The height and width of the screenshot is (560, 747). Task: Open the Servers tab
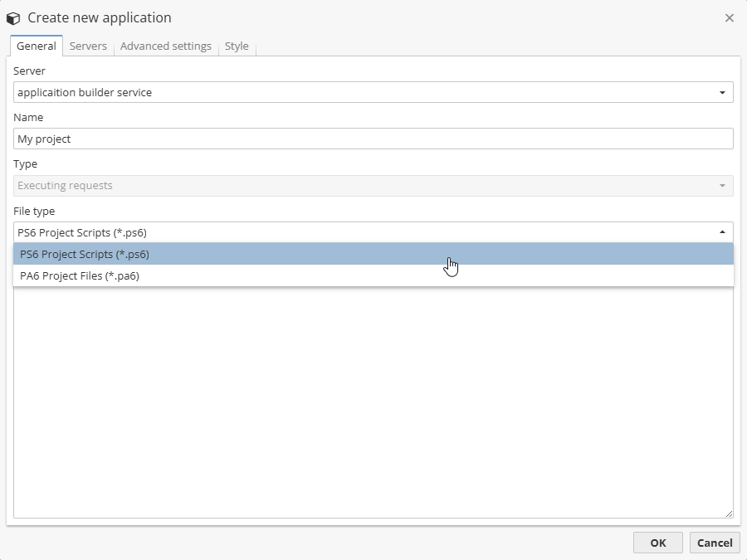point(88,46)
